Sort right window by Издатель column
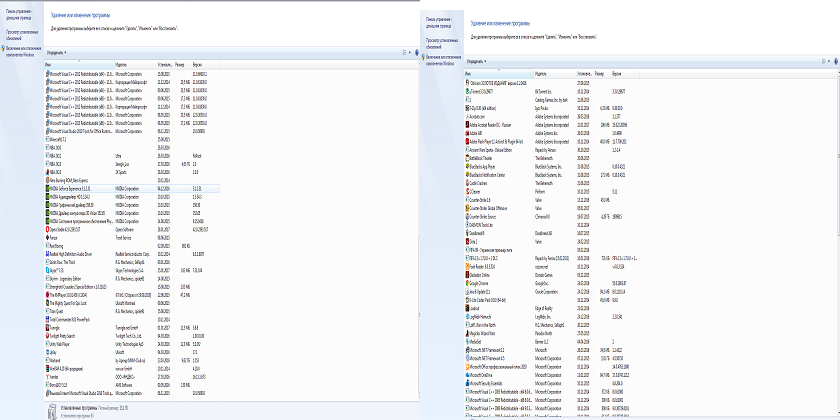The height and width of the screenshot is (420, 840). point(555,73)
